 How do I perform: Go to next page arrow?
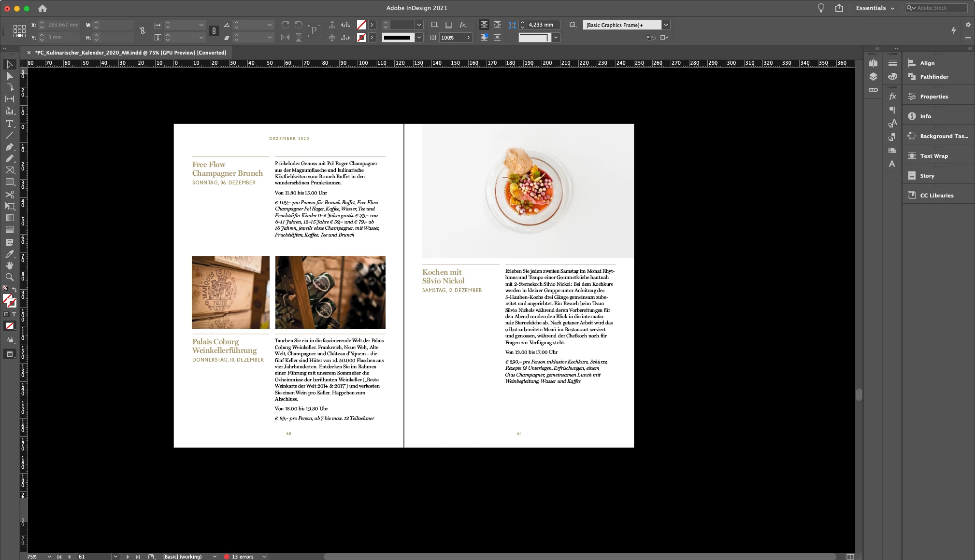[x=128, y=557]
